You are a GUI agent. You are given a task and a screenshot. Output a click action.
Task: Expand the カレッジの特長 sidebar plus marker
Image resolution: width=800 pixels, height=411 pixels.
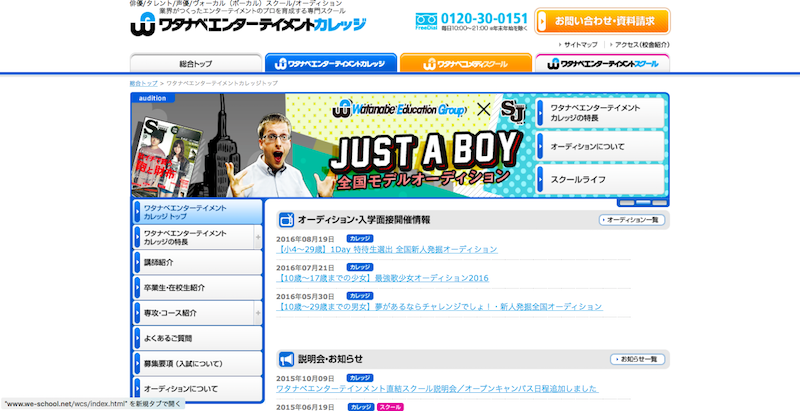259,237
